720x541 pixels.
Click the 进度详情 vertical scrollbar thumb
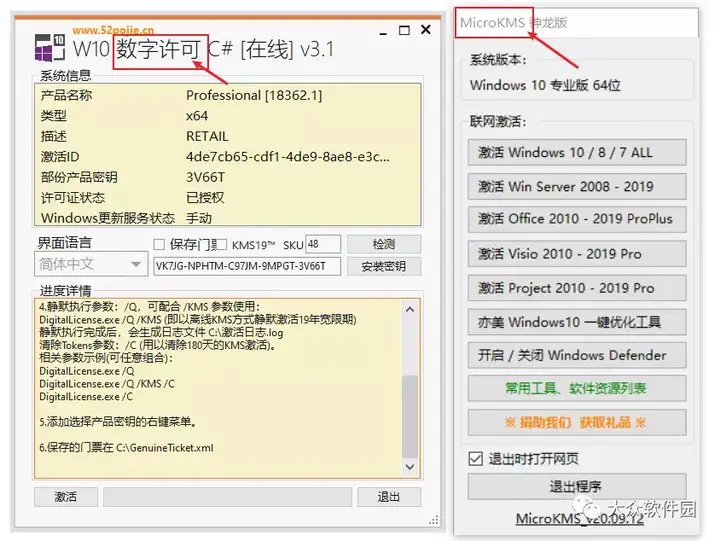(x=410, y=416)
